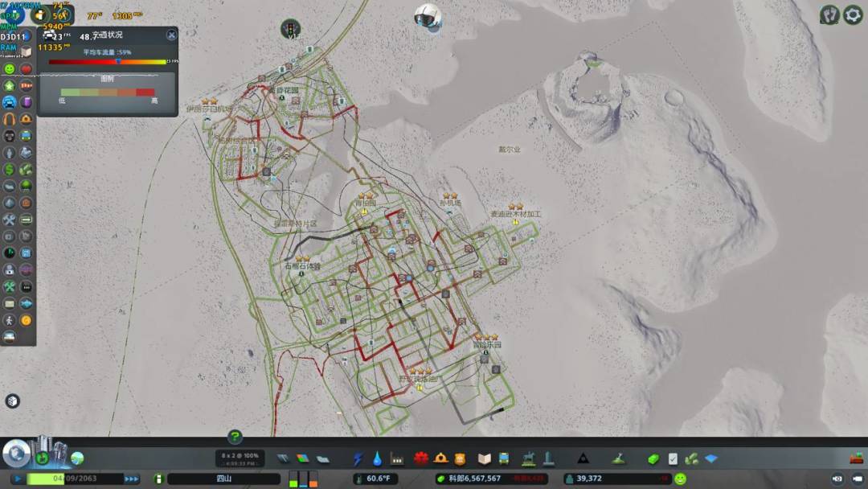The height and width of the screenshot is (489, 868).
Task: Click the 冒险乐园 three-star park label
Action: [x=487, y=345]
